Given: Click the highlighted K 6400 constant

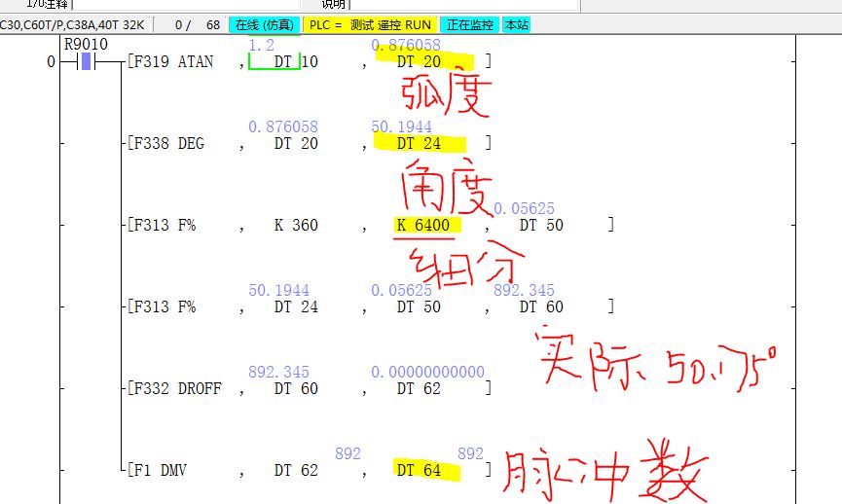Looking at the screenshot, I should (x=423, y=226).
